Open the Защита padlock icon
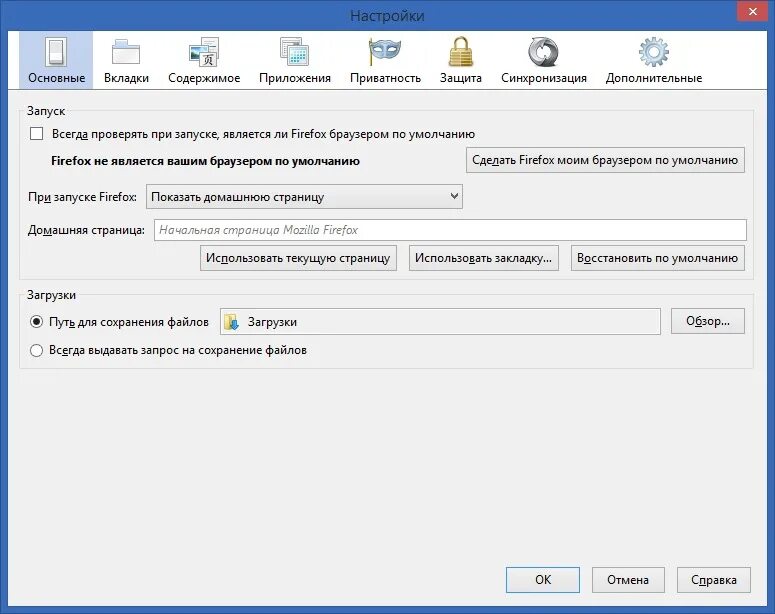Image resolution: width=775 pixels, height=614 pixels. (461, 51)
